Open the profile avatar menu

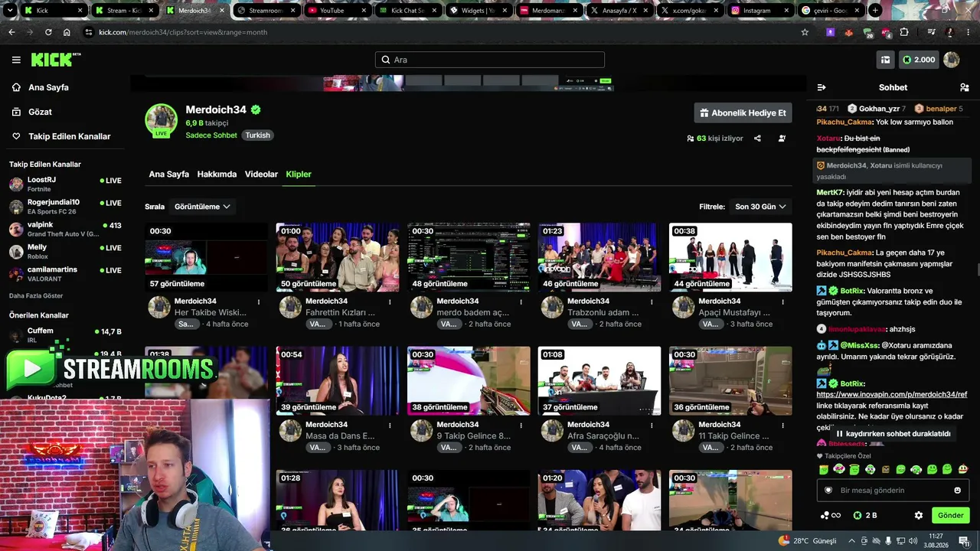pyautogui.click(x=952, y=60)
